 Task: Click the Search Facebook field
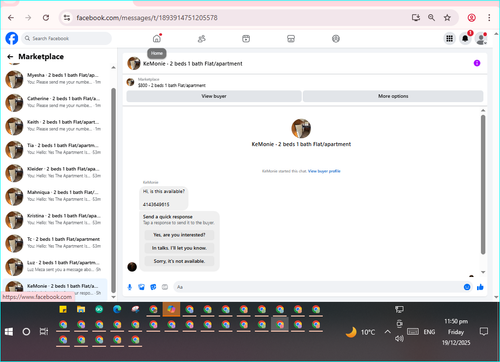[67, 38]
